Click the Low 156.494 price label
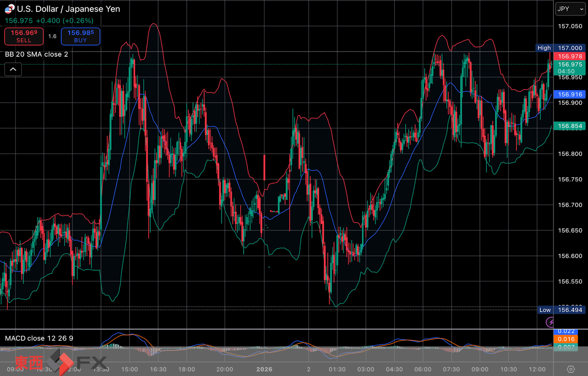 tap(561, 310)
